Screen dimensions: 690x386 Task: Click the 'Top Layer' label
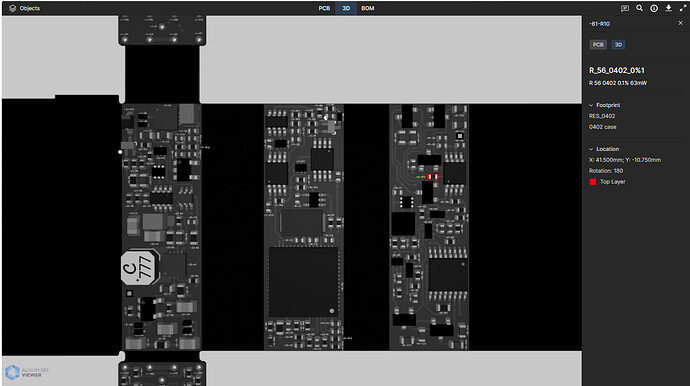coord(613,182)
